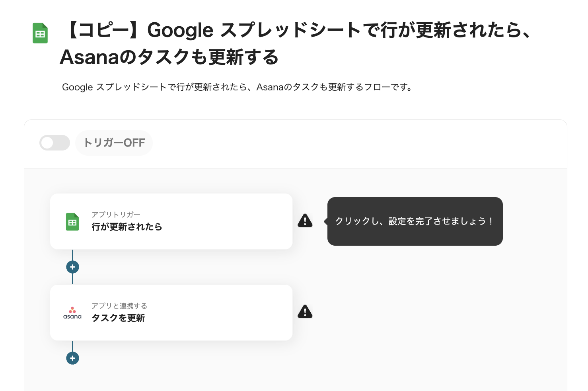Image resolution: width=588 pixels, height=391 pixels.
Task: Add a step with the plus button between the cards
Action: (72, 267)
